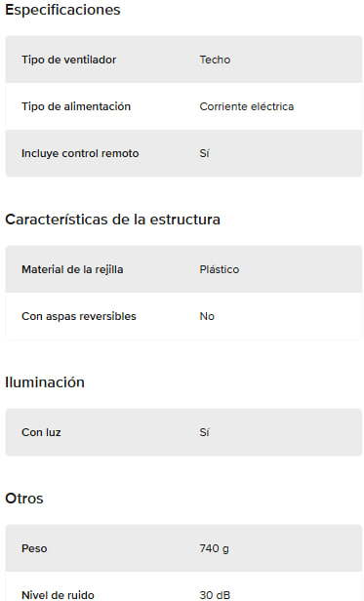Viewport: 364px width, 601px height.
Task: Select the Material de la rejilla label
Action: click(72, 269)
